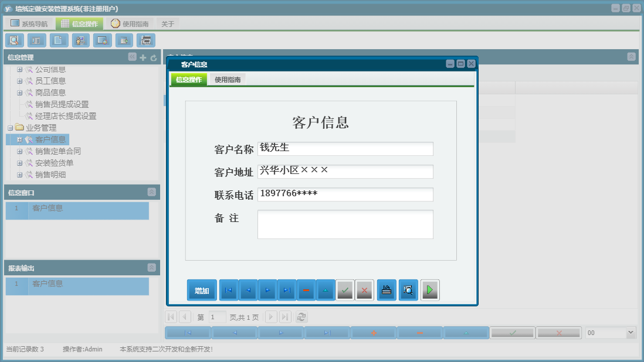Select 使用指南 tab inside 客户信息 dialog
This screenshot has width=644, height=362.
point(228,80)
